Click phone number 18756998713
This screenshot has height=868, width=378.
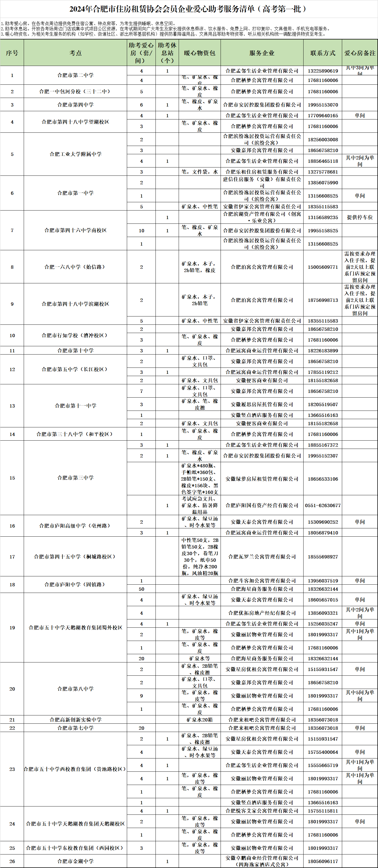323,300
